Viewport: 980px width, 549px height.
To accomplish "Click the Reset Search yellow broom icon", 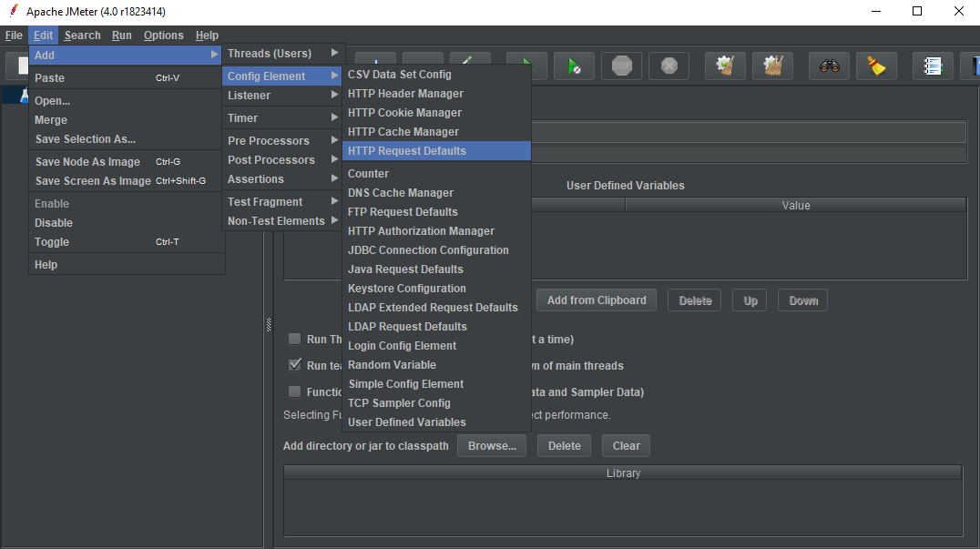I will 876,66.
